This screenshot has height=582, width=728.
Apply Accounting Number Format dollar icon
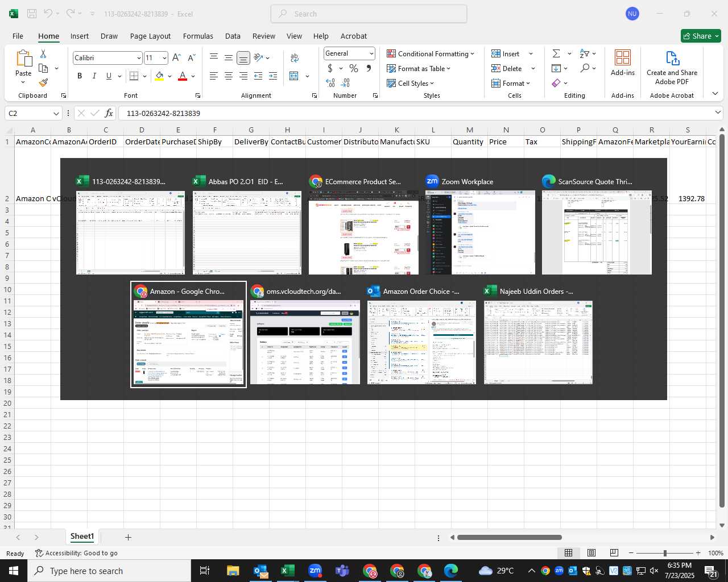click(x=330, y=68)
